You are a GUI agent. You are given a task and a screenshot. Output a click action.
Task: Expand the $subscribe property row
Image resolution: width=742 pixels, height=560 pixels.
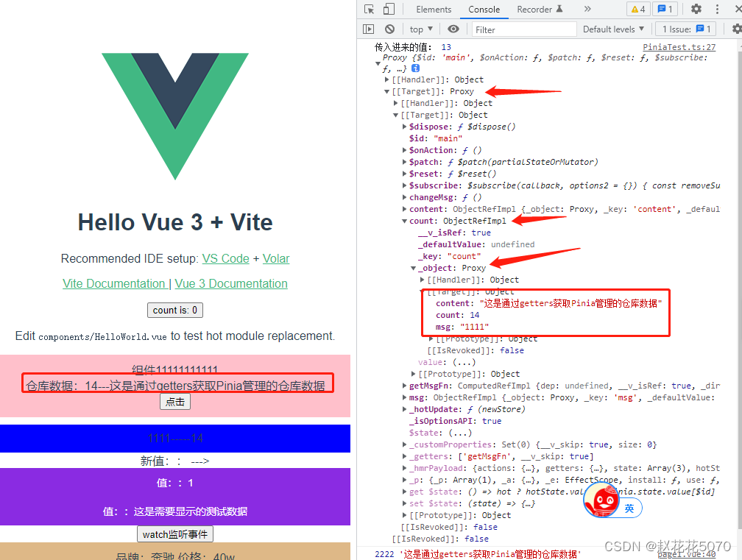(x=405, y=185)
